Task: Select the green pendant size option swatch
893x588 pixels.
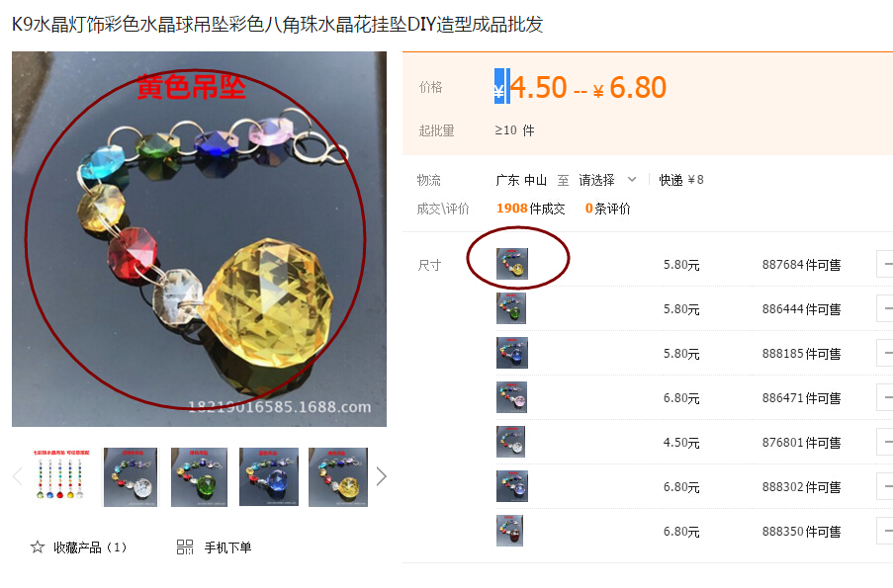Action: [x=511, y=308]
